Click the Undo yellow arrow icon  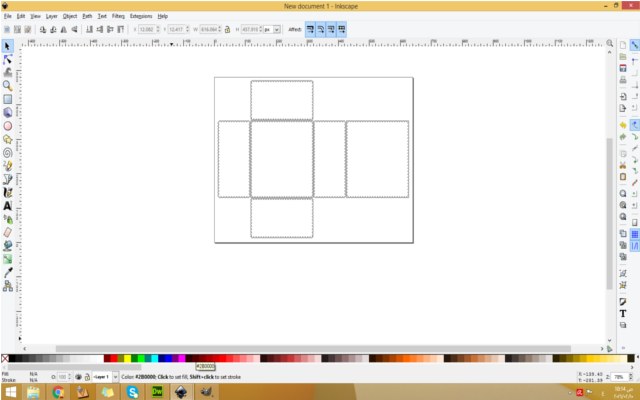623,125
